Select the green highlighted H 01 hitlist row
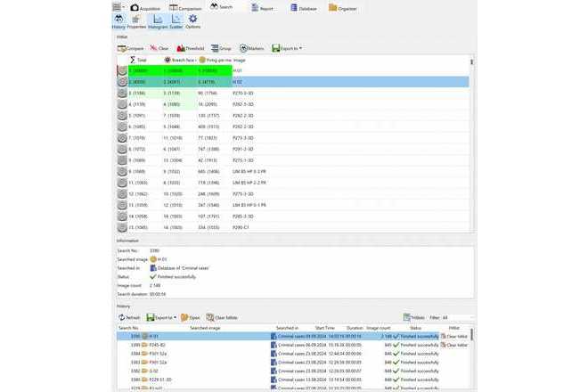The height and width of the screenshot is (392, 588). tap(178, 69)
